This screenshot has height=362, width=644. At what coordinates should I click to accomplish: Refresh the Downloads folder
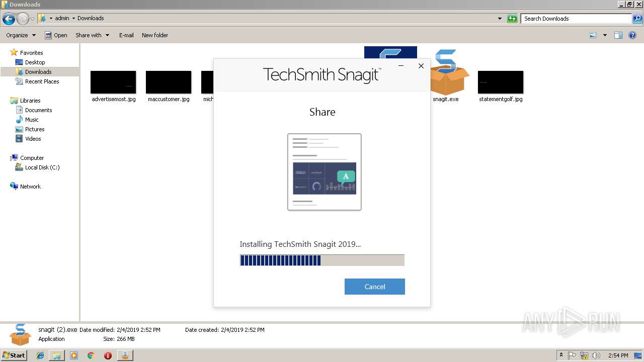pos(512,19)
